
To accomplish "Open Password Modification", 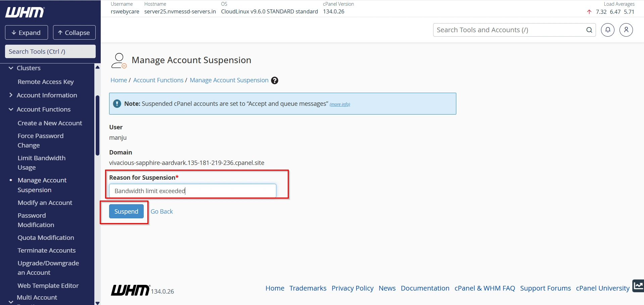I will pyautogui.click(x=36, y=220).
